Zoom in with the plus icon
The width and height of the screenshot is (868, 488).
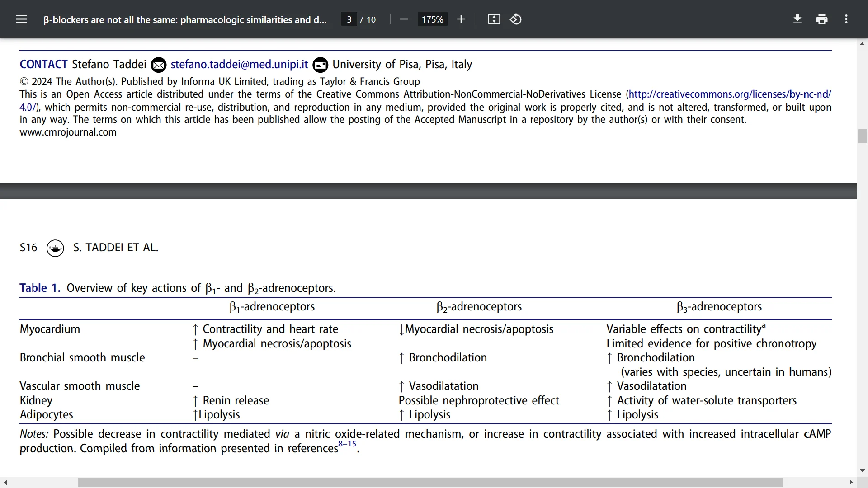pos(461,19)
